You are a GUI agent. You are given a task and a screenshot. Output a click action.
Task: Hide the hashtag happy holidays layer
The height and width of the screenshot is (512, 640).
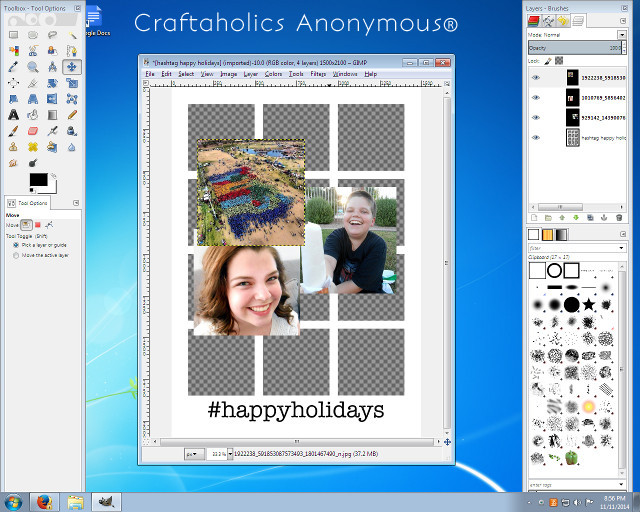coord(536,138)
